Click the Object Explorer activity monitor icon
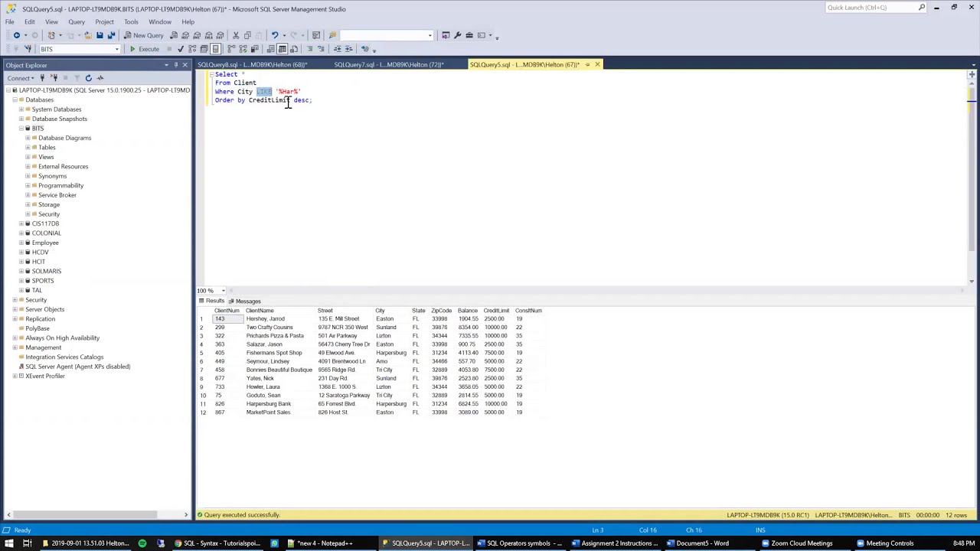The width and height of the screenshot is (980, 551). pos(100,78)
